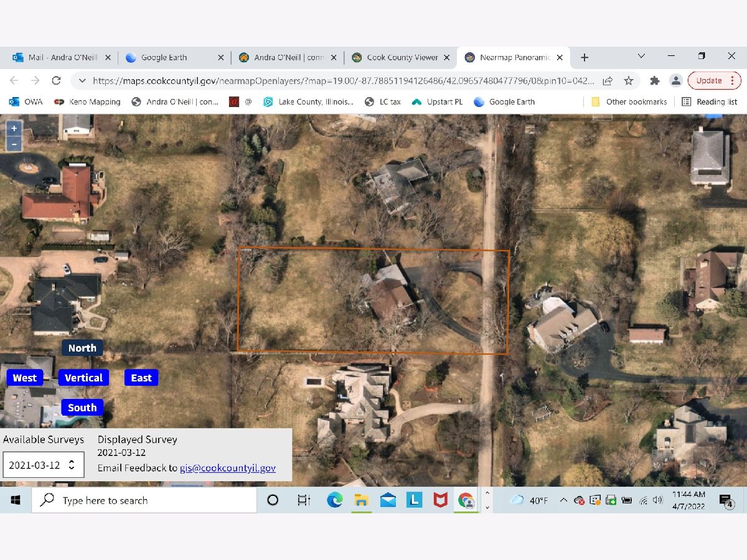Zoom out of the map
The height and width of the screenshot is (560, 747).
point(14,144)
